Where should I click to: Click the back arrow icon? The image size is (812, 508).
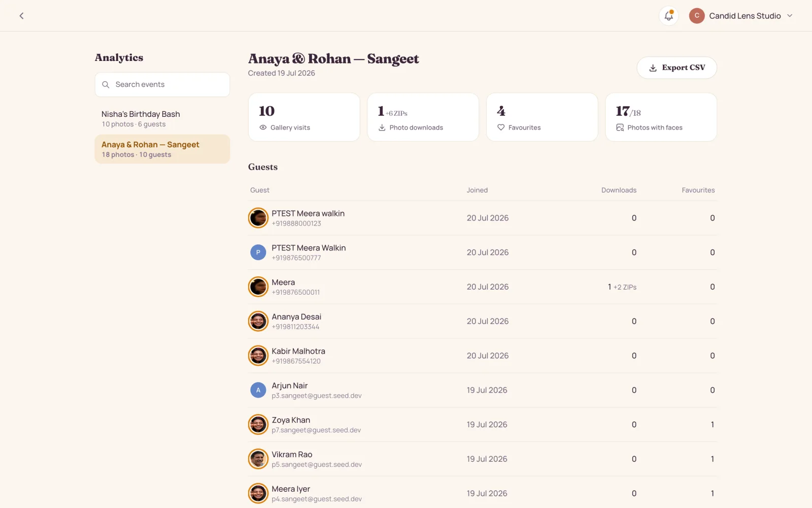pos(21,16)
